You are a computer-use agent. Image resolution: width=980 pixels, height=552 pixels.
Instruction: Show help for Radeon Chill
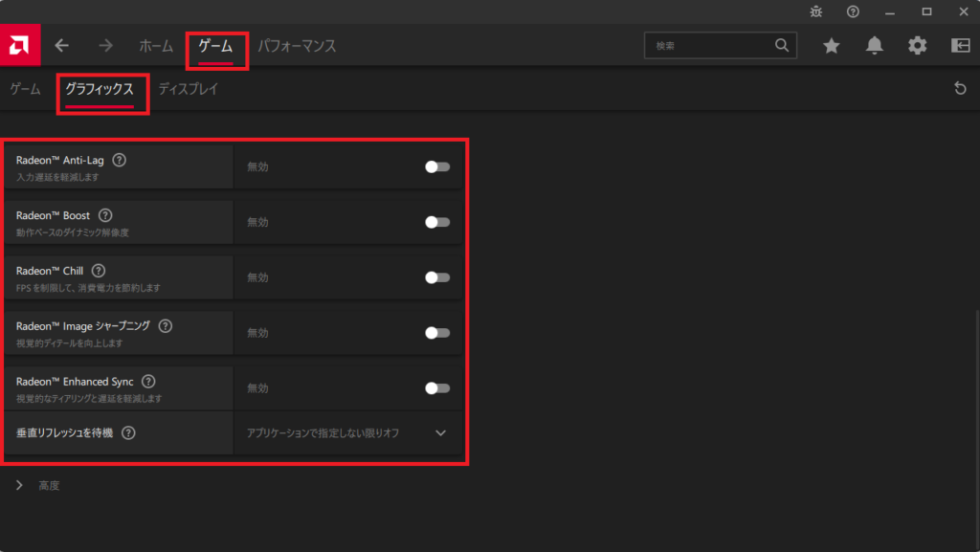click(x=99, y=271)
